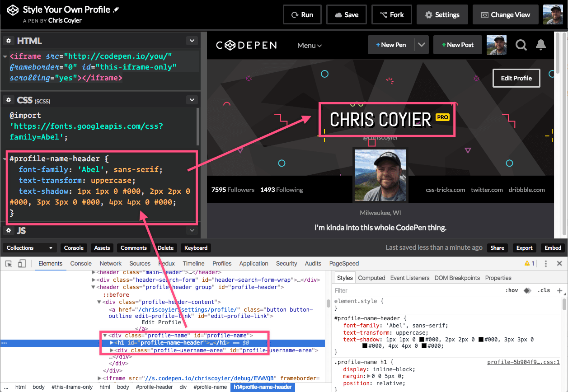
Task: Click the diamond icon next to :hov
Action: [527, 290]
